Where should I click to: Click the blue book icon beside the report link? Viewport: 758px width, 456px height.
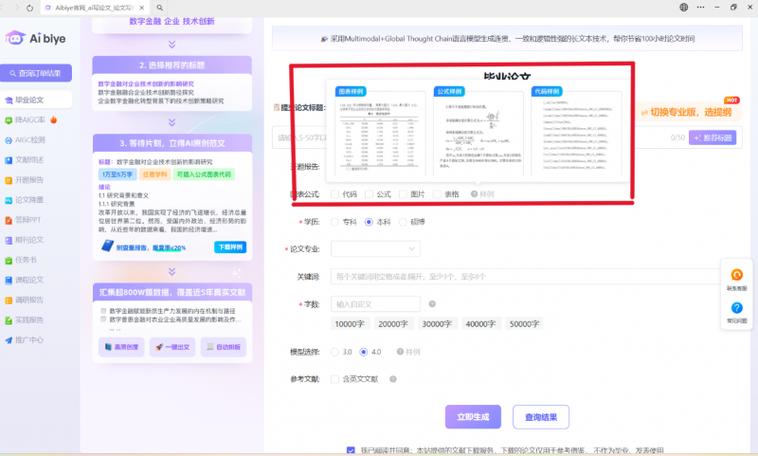click(107, 246)
